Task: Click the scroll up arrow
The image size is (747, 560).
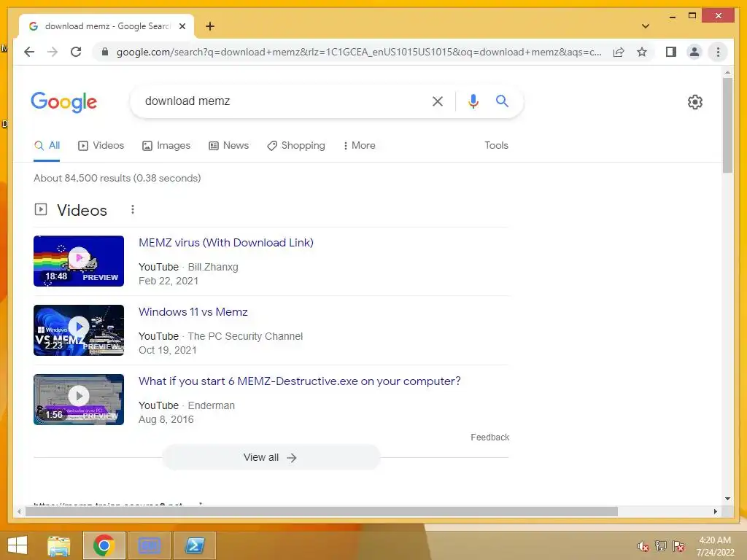Action: tap(727, 72)
